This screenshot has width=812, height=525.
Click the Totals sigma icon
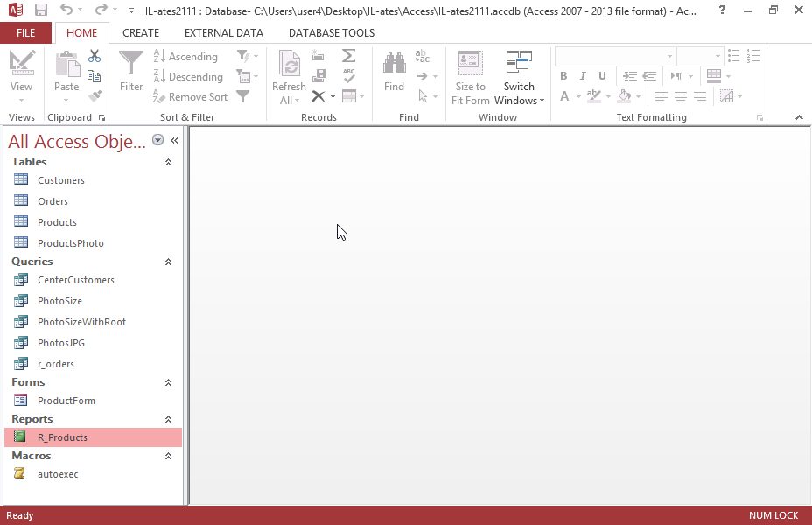[x=348, y=55]
